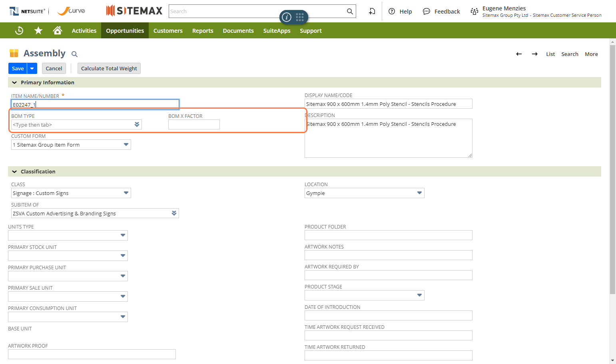Click the global search magnifier icon
This screenshot has width=616, height=364.
pyautogui.click(x=350, y=11)
